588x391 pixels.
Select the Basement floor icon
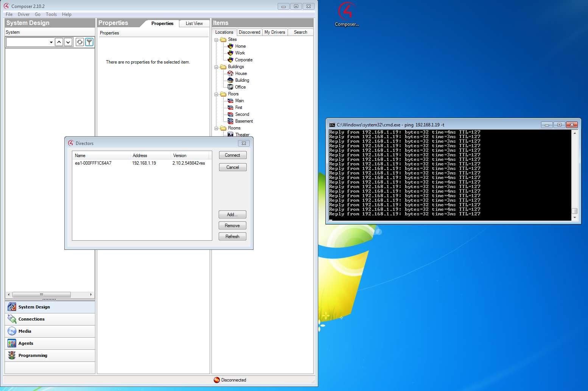click(x=230, y=121)
